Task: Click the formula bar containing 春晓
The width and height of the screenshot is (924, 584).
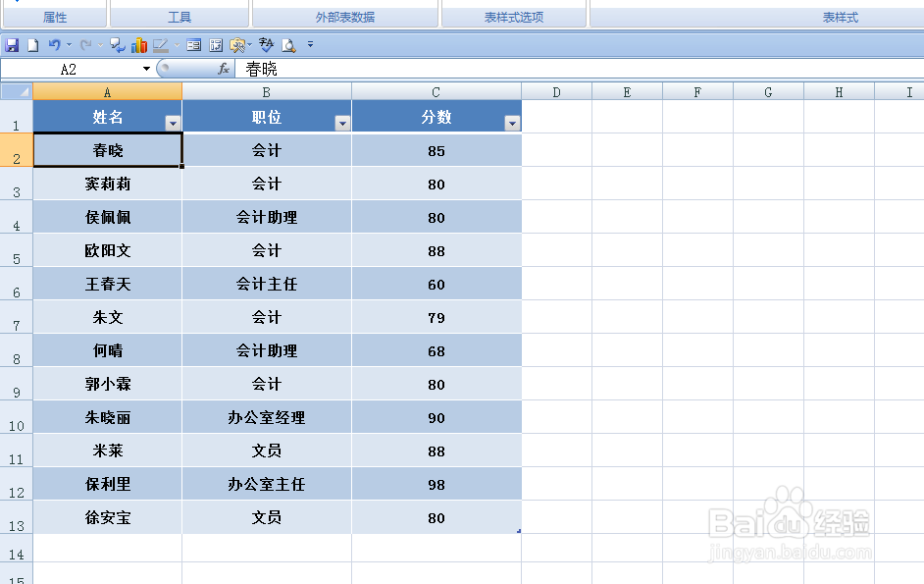Action: click(580, 69)
